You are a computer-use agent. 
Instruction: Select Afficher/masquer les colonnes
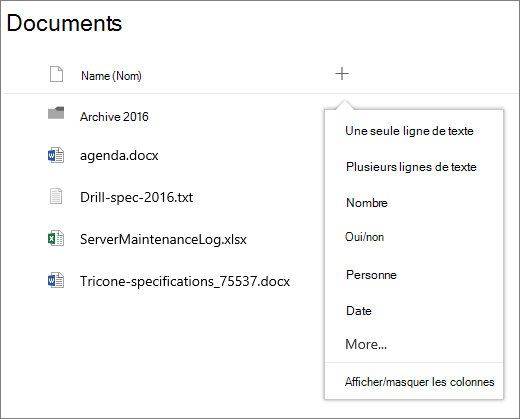[419, 382]
